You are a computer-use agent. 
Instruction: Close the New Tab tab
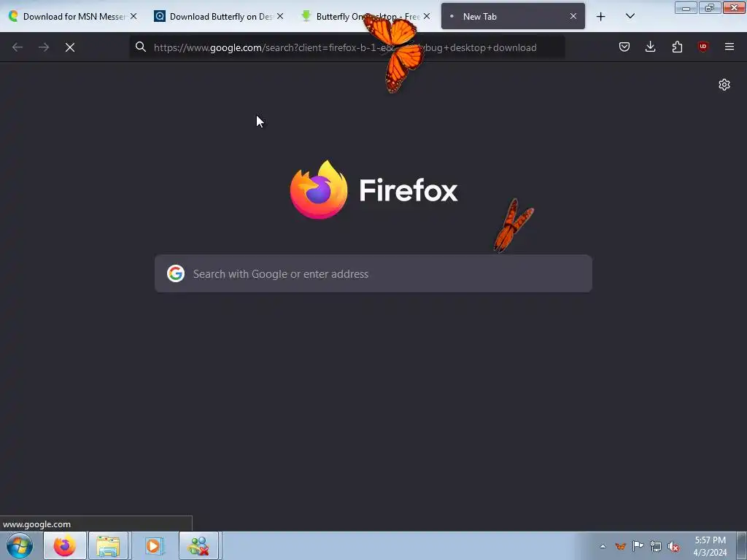[573, 16]
